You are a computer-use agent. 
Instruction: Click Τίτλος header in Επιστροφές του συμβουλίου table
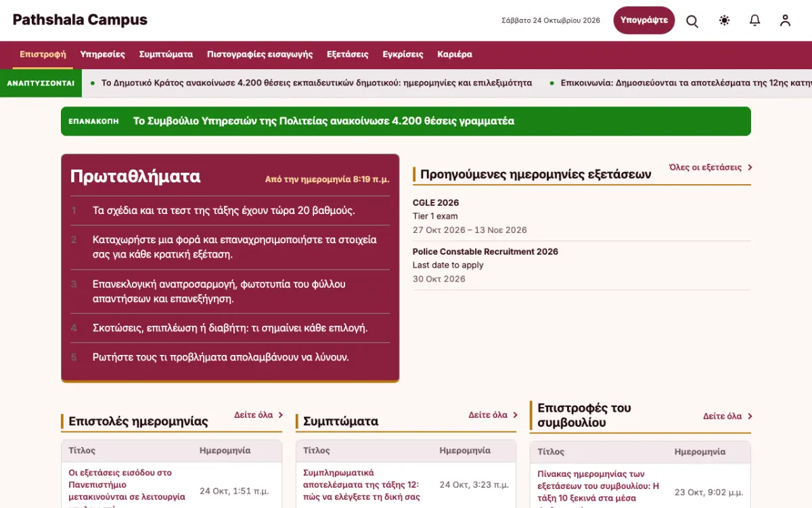(x=551, y=452)
